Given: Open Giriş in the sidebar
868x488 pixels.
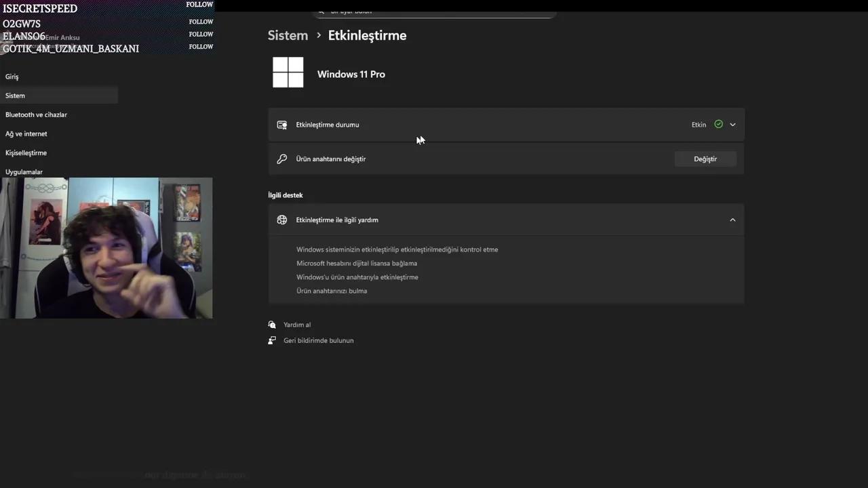Looking at the screenshot, I should 12,77.
